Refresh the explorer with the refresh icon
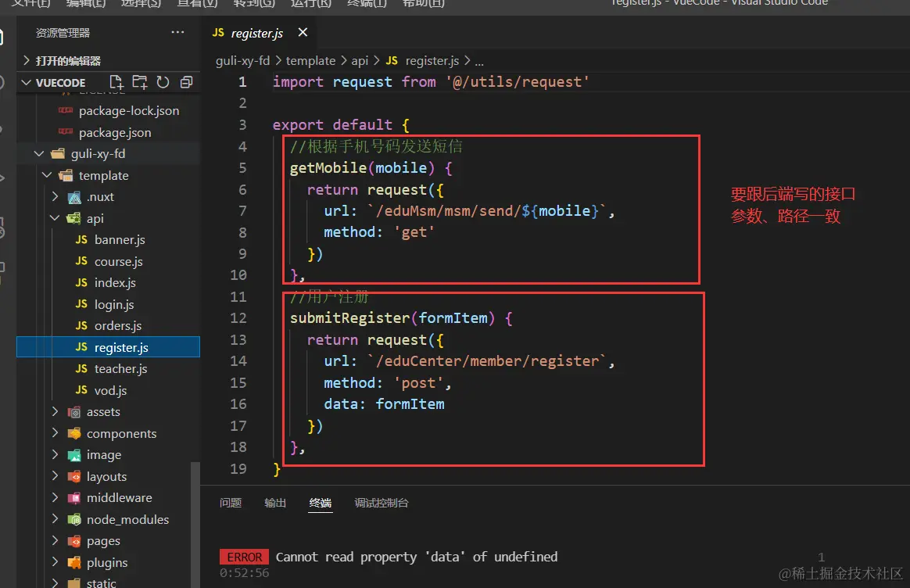The width and height of the screenshot is (910, 588). (x=163, y=82)
